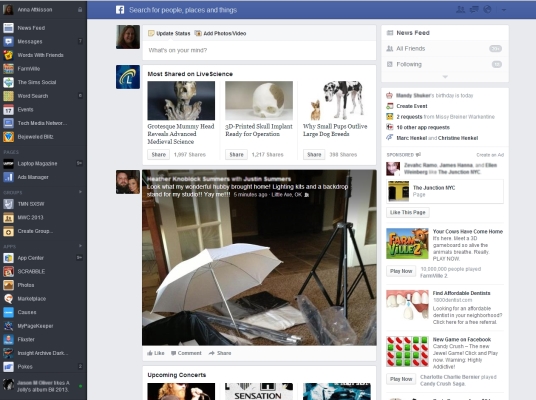Click Play Now for Candy Crush
The image size is (536, 400).
point(401,379)
